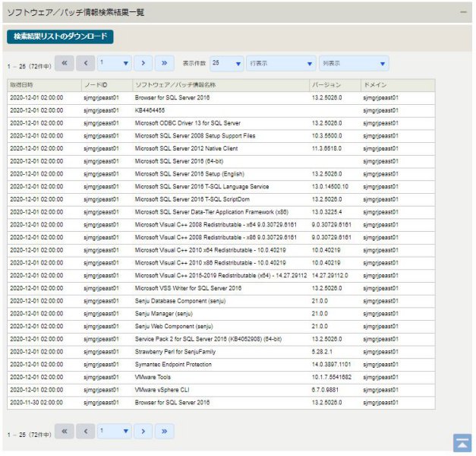Select SQL Server 2016 T-SQL ScriptDom entry
The width and height of the screenshot is (476, 456).
click(192, 199)
